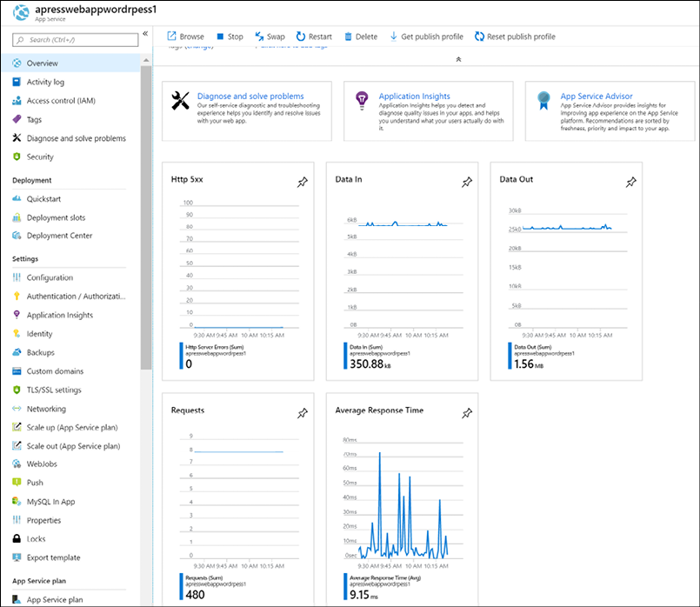Click the App Service Advisor ribbon icon
Viewport: 700px width, 607px height.
click(x=543, y=100)
